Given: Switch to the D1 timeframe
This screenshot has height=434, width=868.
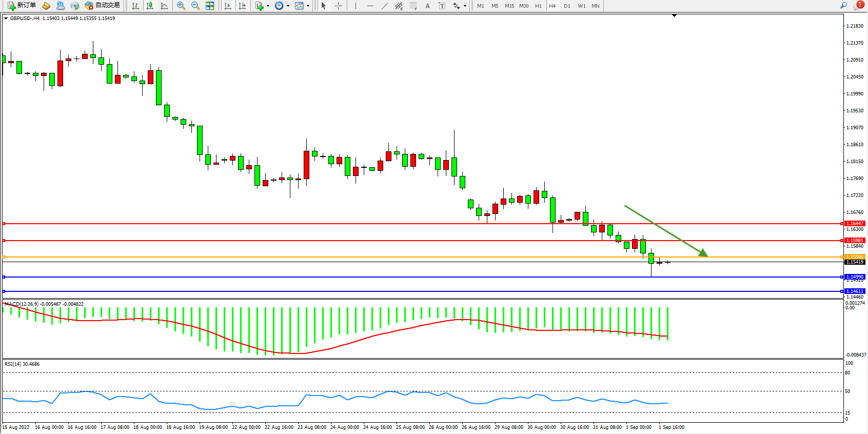Looking at the screenshot, I should point(567,6).
